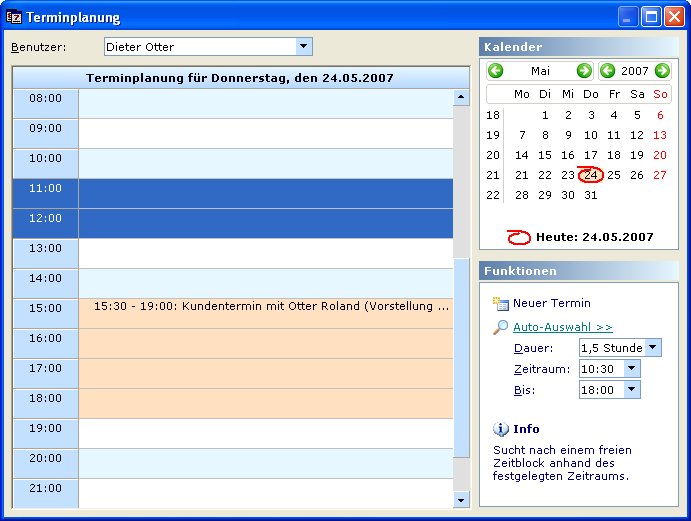Image resolution: width=691 pixels, height=521 pixels.
Task: Click the Info icon
Action: [501, 429]
